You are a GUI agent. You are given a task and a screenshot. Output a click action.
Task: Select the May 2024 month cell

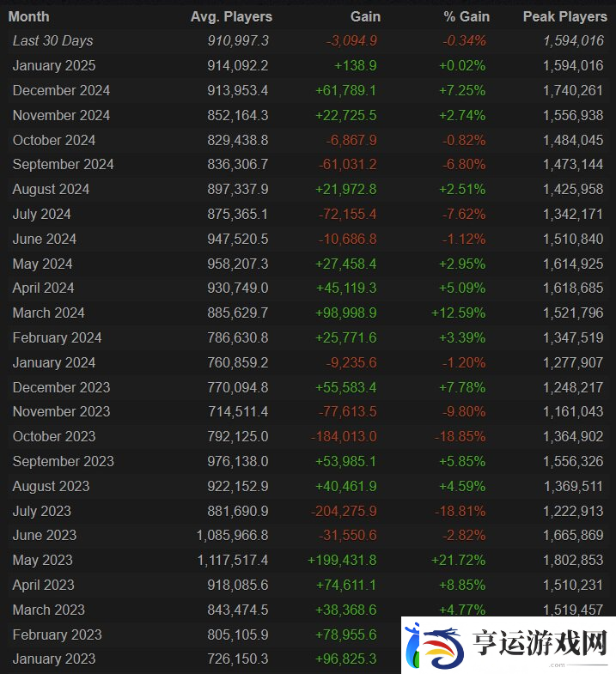pos(43,264)
